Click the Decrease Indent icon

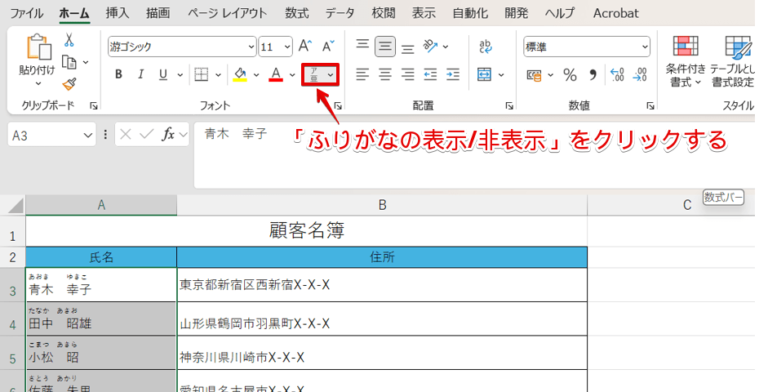(x=430, y=74)
